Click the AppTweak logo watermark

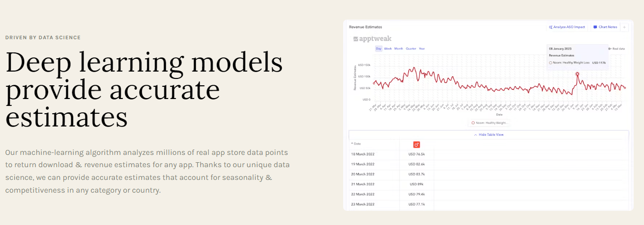[372, 39]
